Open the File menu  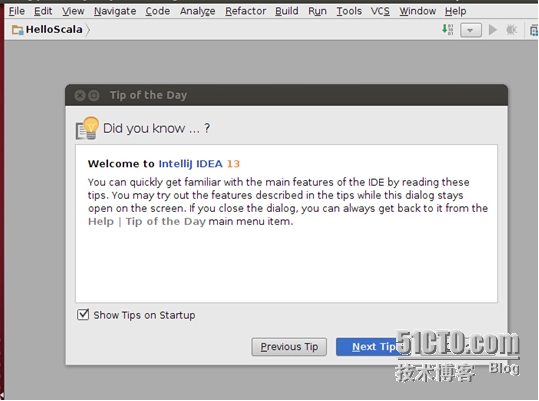(17, 11)
